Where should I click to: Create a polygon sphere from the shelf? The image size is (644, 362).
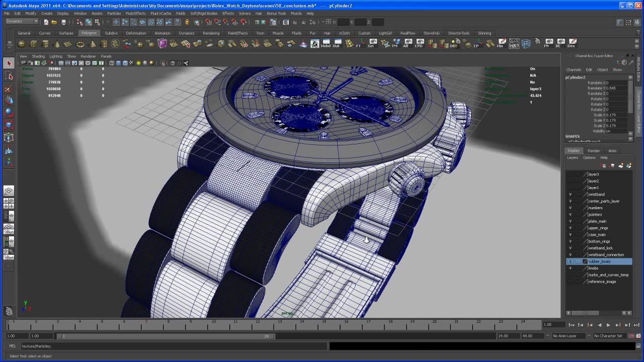(x=22, y=44)
